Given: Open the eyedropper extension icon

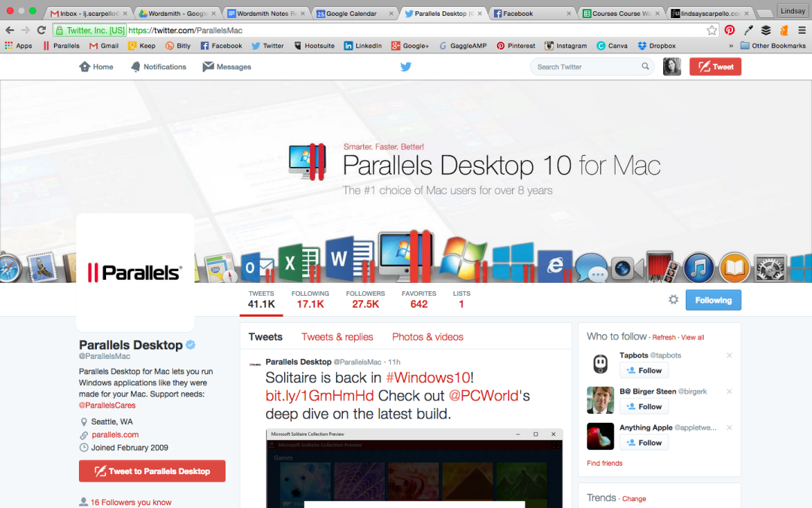Looking at the screenshot, I should click(x=748, y=30).
